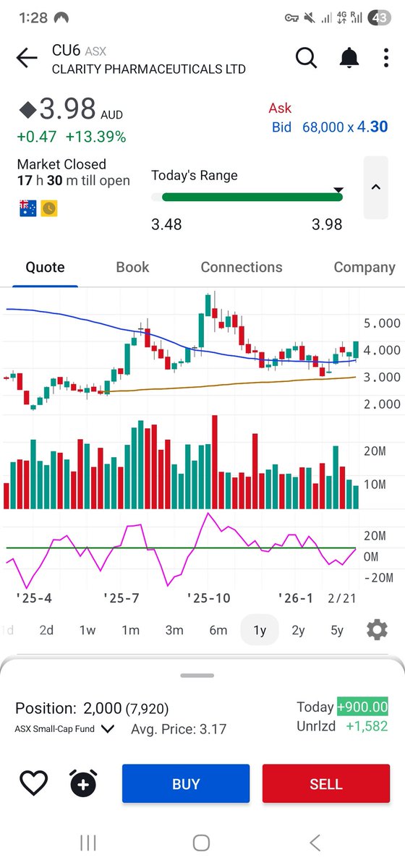Viewport: 405px width, 868px height.
Task: Select 2y chart timeframe
Action: (x=298, y=630)
